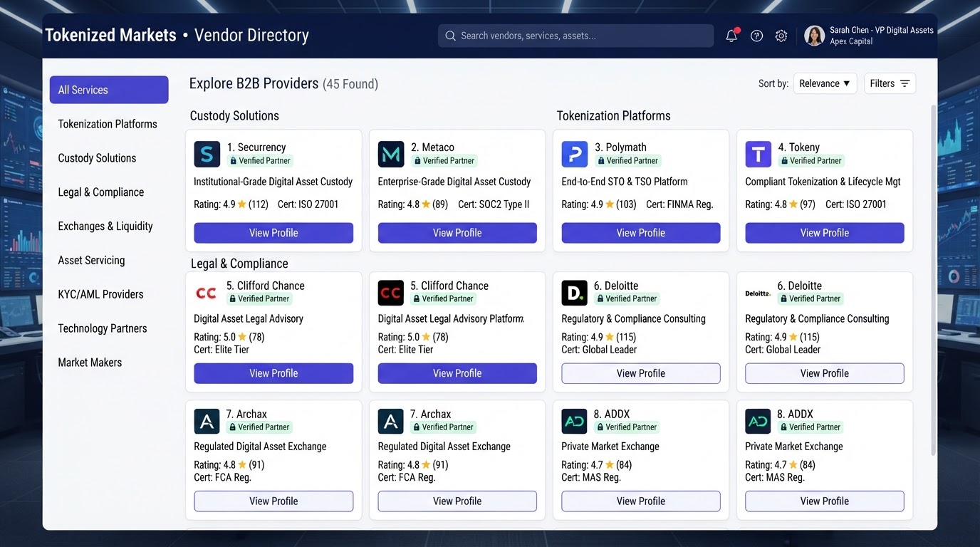Open the Sort by Relevance dropdown
Image resolution: width=980 pixels, height=547 pixels.
825,83
